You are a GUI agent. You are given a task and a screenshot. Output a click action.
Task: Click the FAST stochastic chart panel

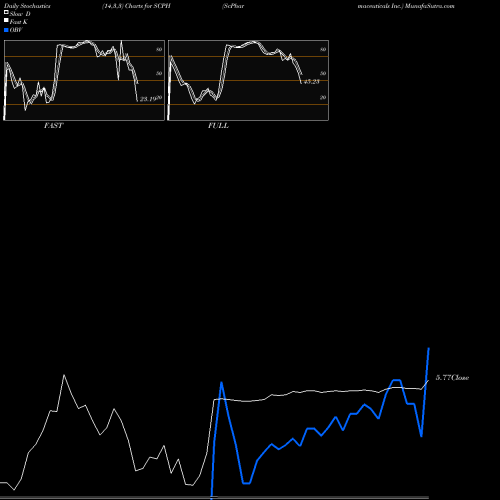[84, 80]
